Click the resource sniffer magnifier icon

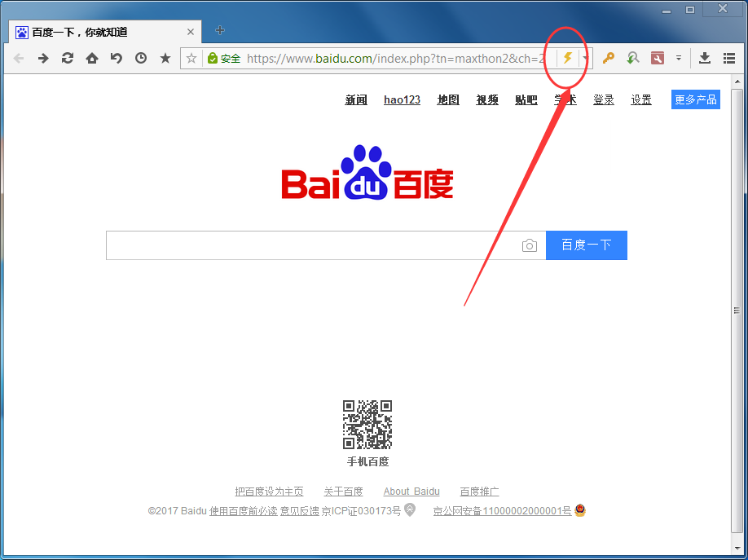point(633,58)
